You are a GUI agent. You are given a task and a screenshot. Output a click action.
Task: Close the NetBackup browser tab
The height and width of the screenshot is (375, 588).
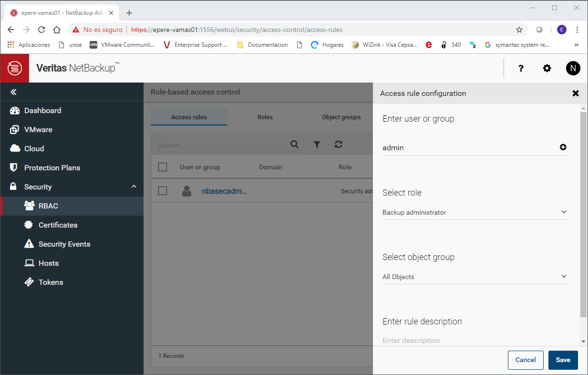[x=111, y=13]
